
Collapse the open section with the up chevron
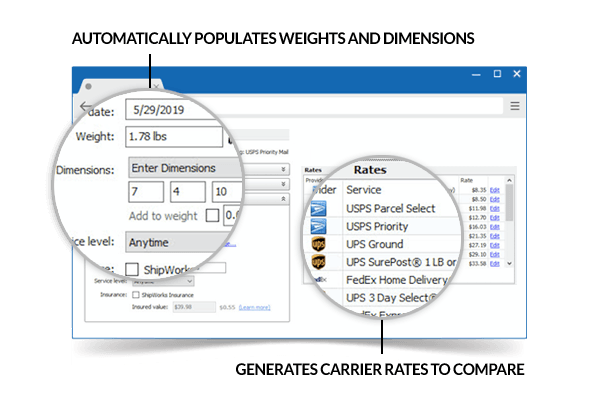click(x=283, y=199)
